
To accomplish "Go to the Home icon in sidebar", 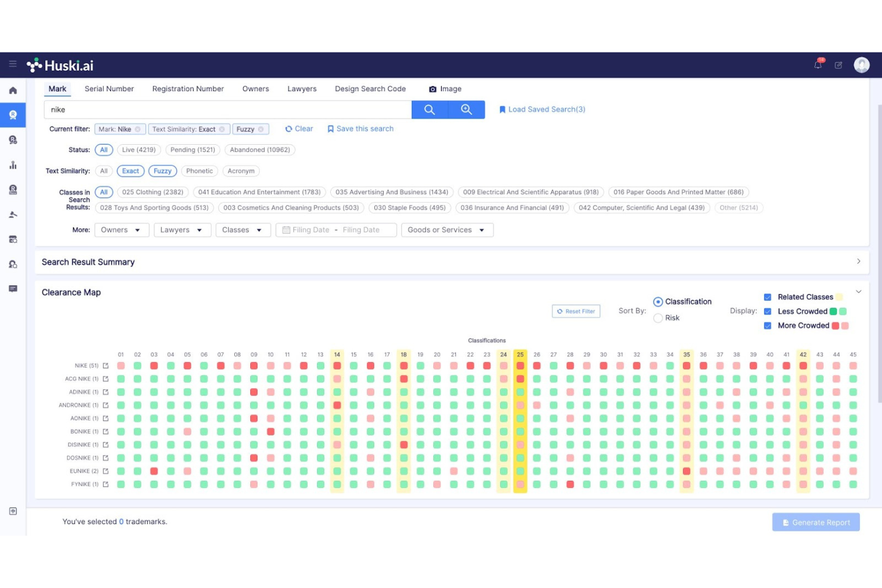I will tap(13, 91).
